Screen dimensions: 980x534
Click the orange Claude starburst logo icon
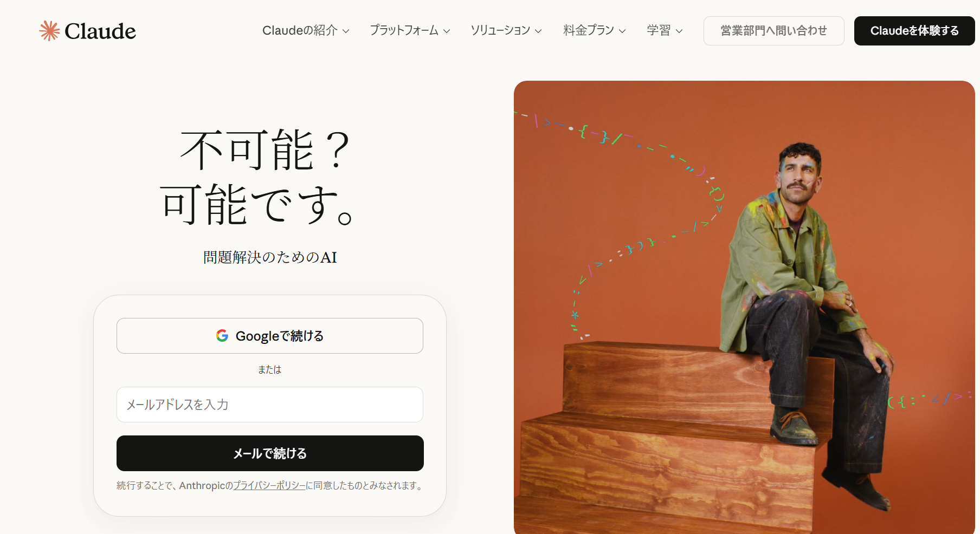(49, 31)
